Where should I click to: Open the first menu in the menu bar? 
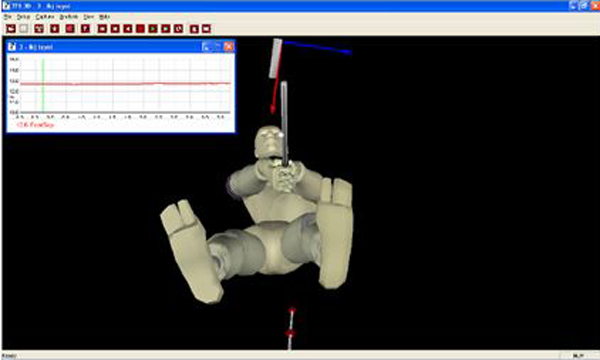tap(8, 17)
